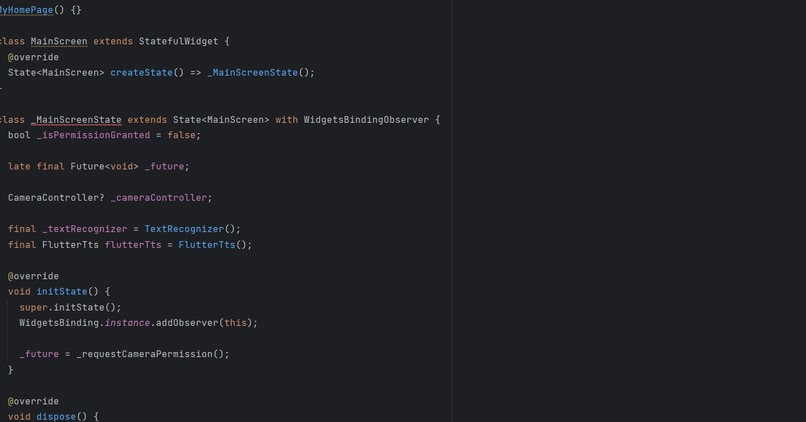Click WidgetsBindingObserver mixin name
This screenshot has width=806, height=422.
point(366,120)
